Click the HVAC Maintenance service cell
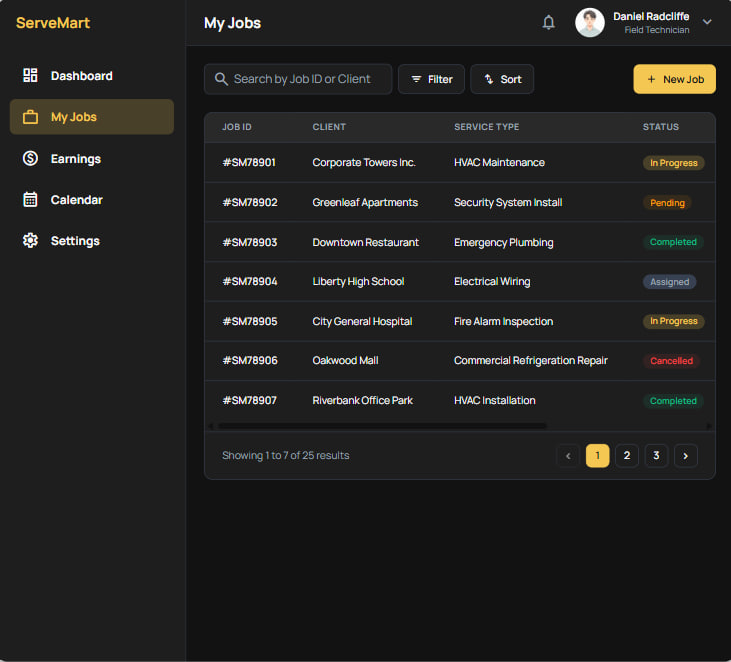This screenshot has height=662, width=731. tap(499, 162)
